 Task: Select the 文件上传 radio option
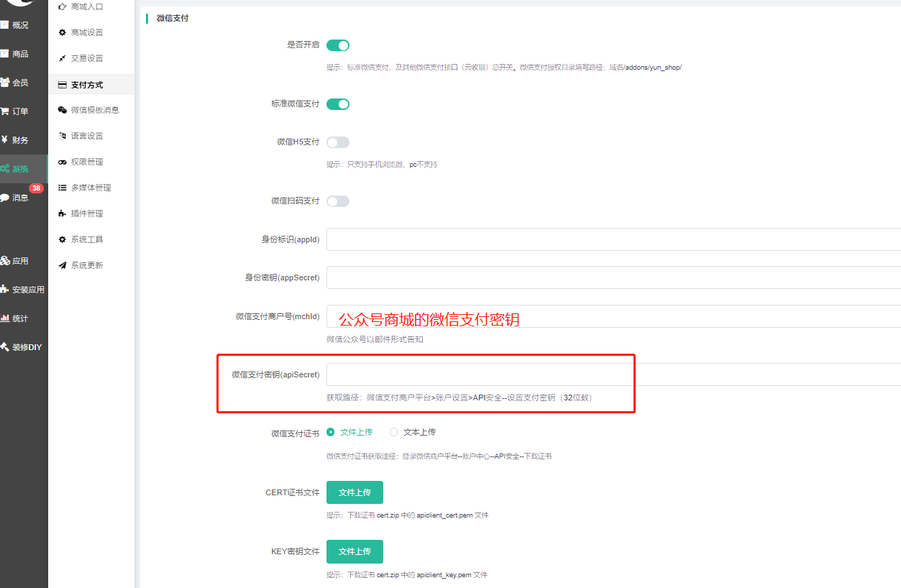click(x=331, y=432)
